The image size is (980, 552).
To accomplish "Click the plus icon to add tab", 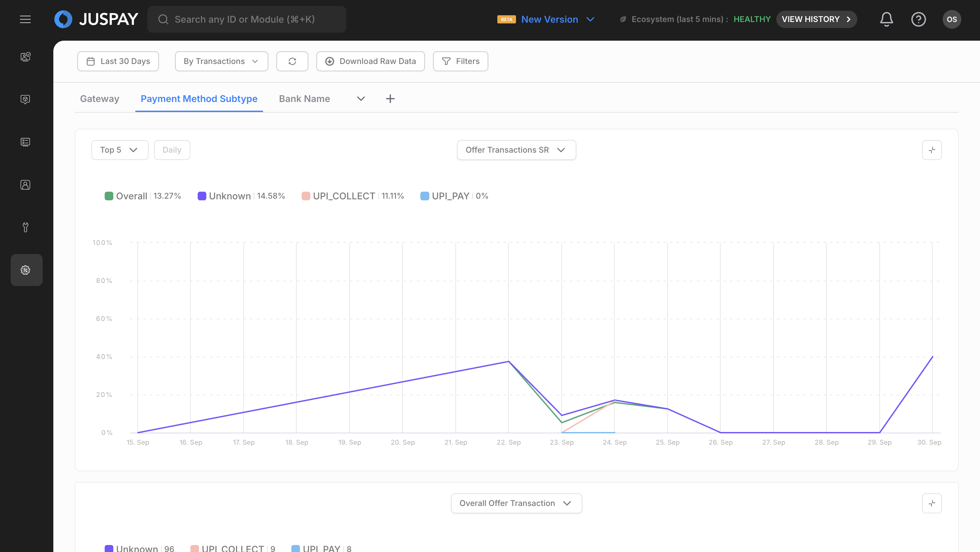I will [x=390, y=99].
